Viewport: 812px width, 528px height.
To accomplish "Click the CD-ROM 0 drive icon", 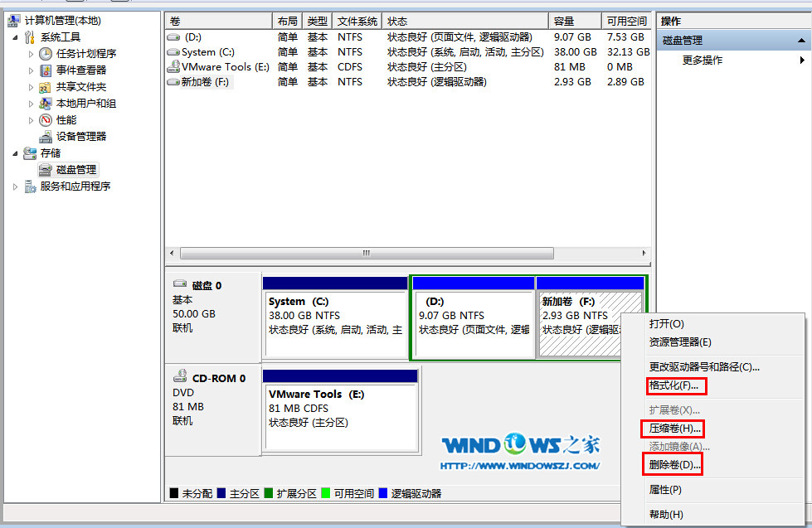I will point(180,375).
